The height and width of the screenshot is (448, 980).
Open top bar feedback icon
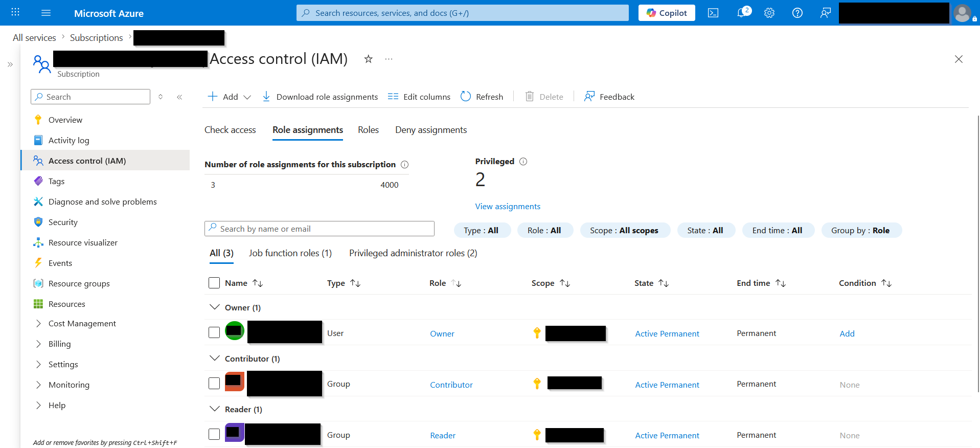(826, 13)
